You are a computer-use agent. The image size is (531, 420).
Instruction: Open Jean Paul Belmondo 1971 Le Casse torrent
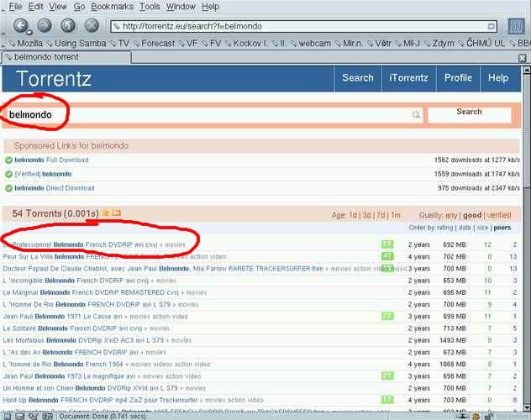tap(63, 317)
